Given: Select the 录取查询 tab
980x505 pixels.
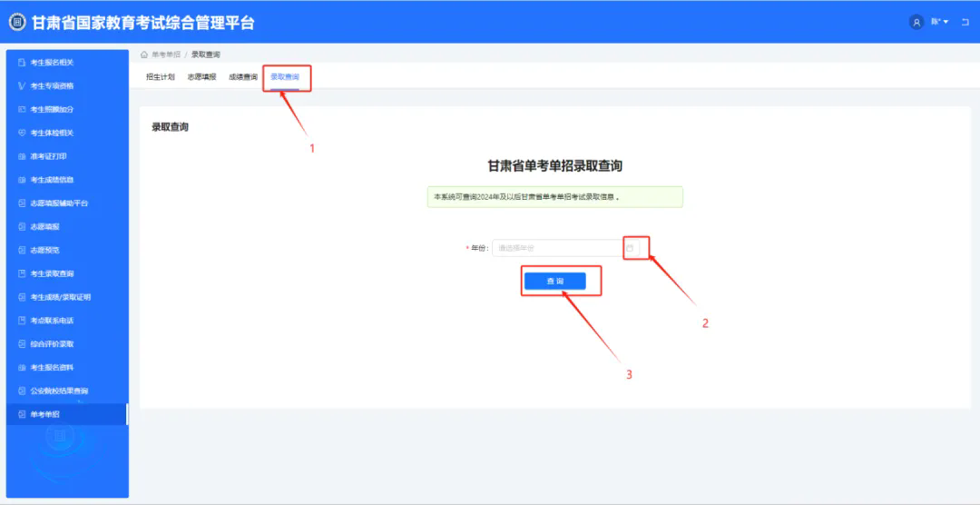Looking at the screenshot, I should click(284, 77).
